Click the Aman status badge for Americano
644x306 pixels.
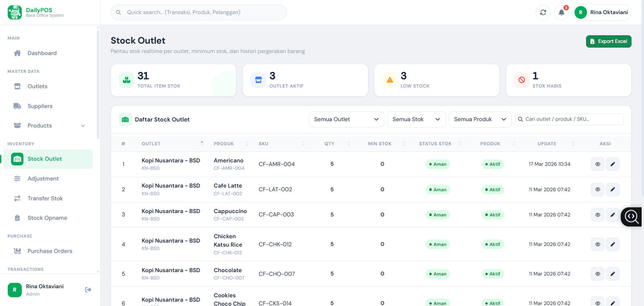[438, 164]
